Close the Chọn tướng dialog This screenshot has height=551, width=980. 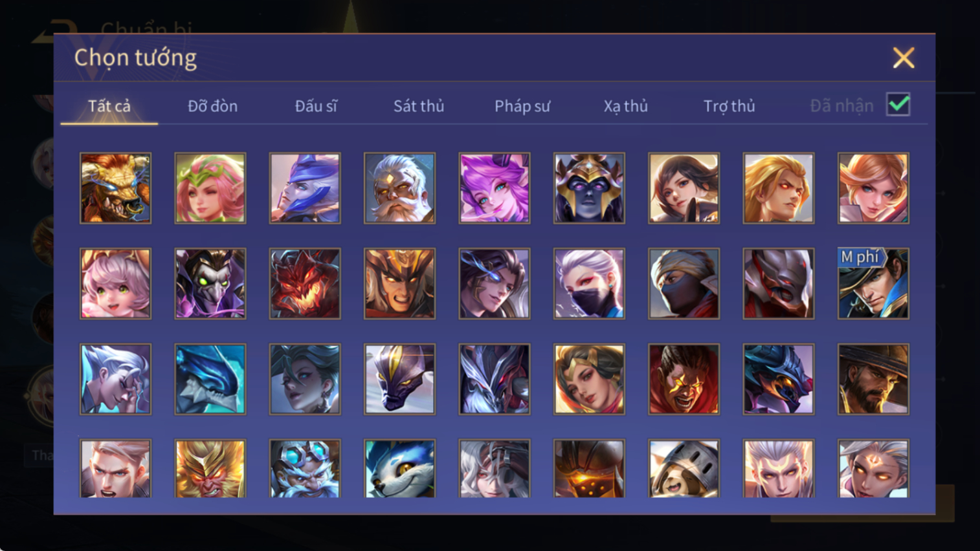(903, 58)
